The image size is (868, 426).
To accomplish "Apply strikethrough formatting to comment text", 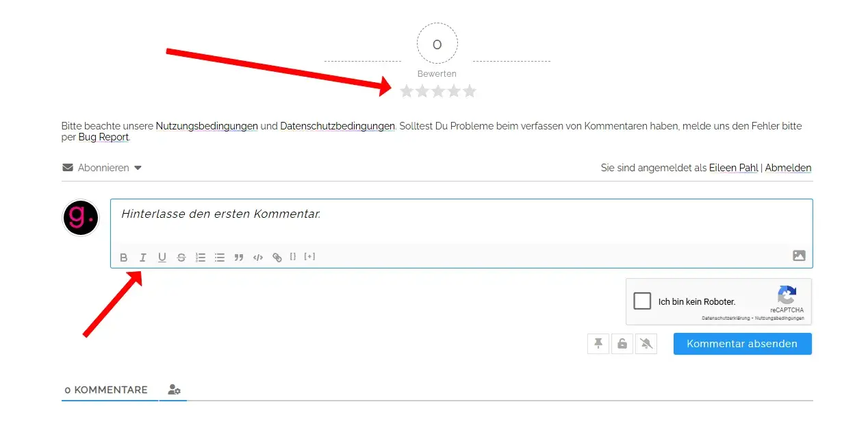I will [181, 258].
